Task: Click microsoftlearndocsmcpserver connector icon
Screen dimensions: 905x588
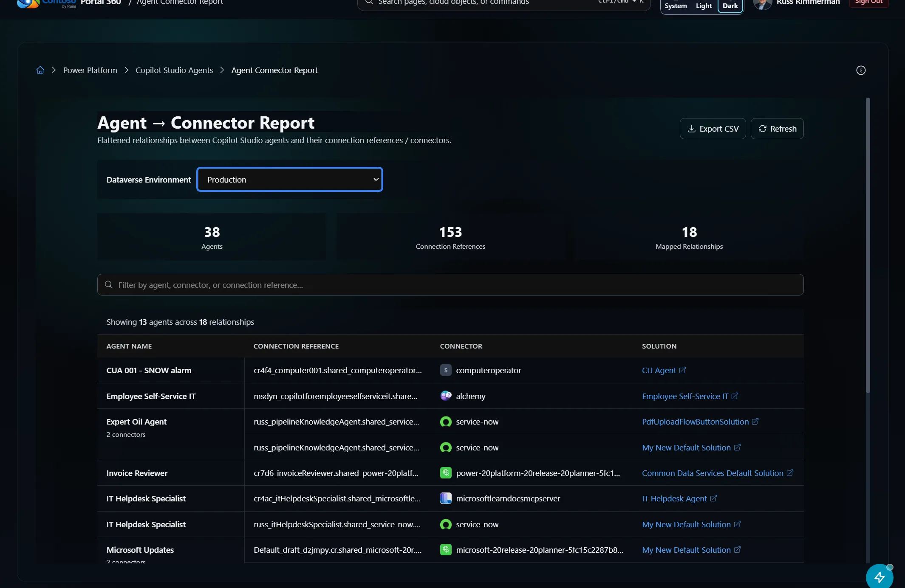Action: click(446, 498)
